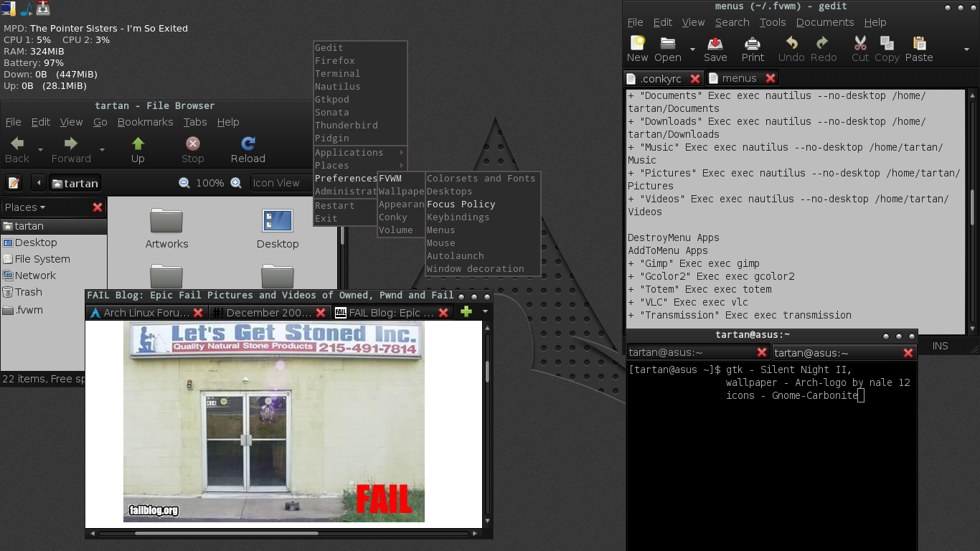Viewport: 980px width, 551px height.
Task: Open the recent files arrow beside gedit's Open
Action: coord(692,50)
